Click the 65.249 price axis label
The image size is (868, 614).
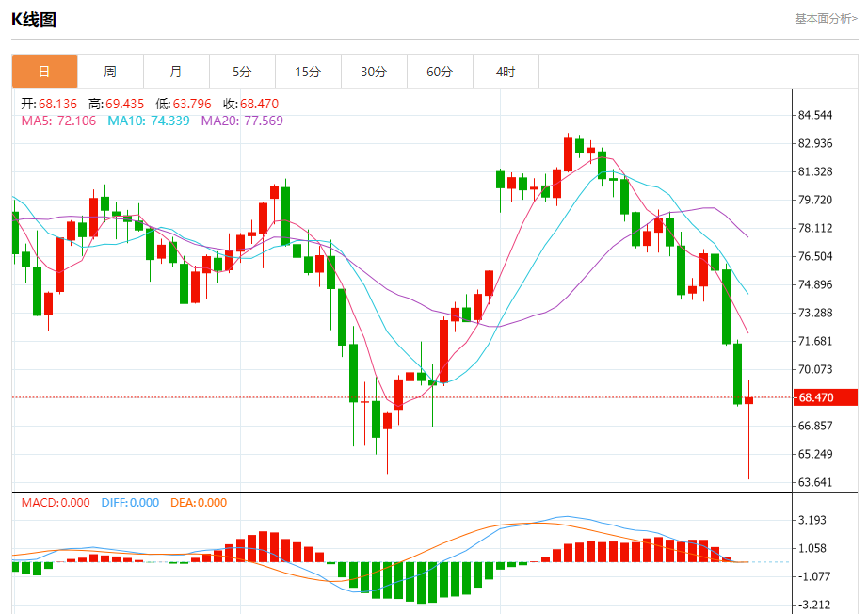pyautogui.click(x=815, y=454)
